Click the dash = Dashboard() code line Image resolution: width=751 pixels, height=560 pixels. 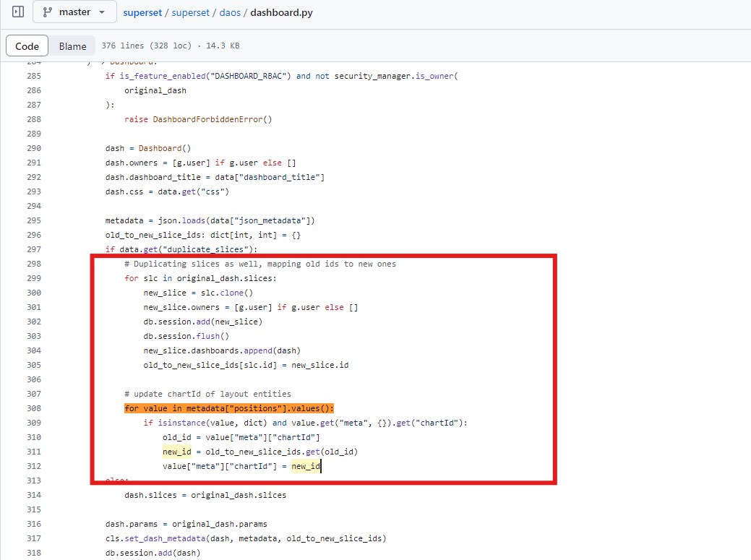(148, 148)
